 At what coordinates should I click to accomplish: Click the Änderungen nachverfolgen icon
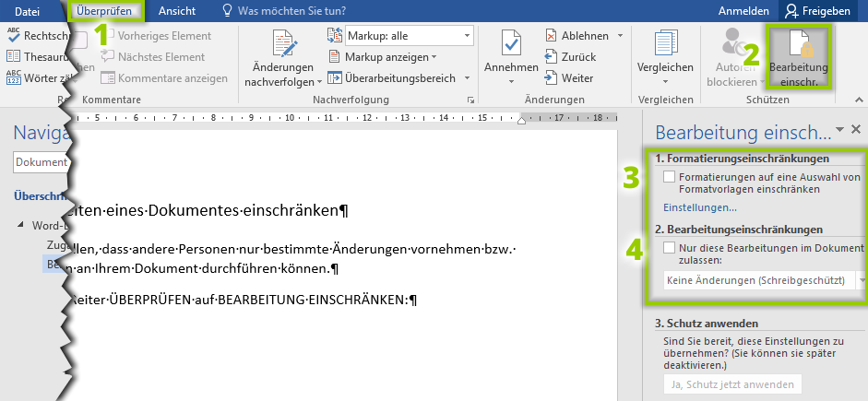(x=283, y=47)
